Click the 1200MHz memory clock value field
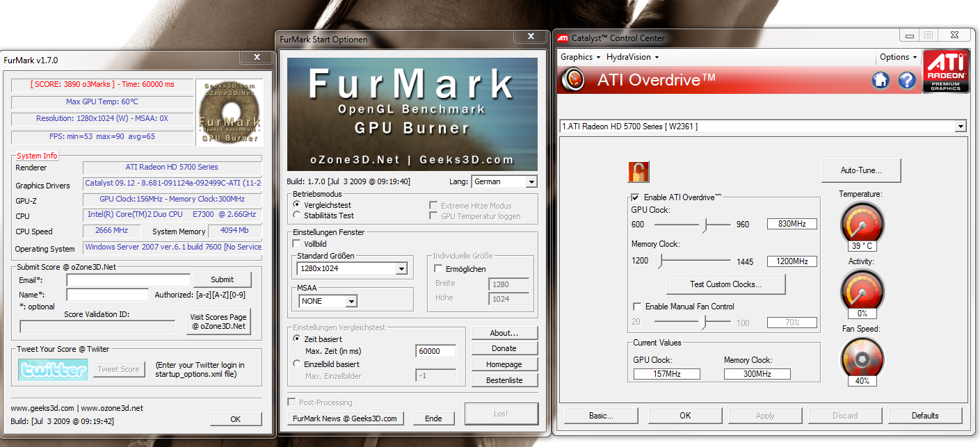The height and width of the screenshot is (447, 980). (792, 261)
